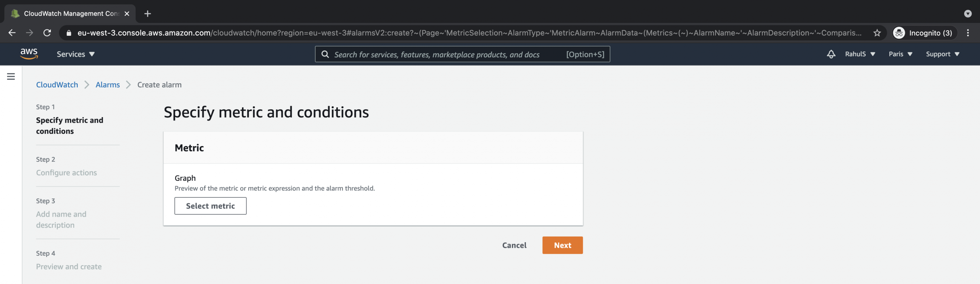Go back using the browser back arrow

[12, 33]
